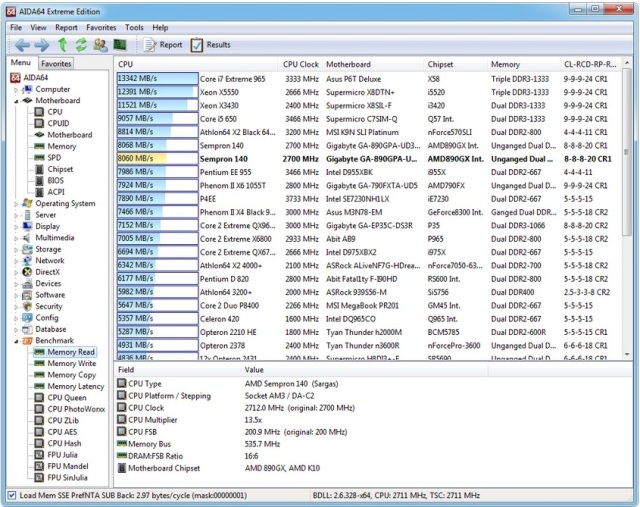Select the Pentium EE 955 row
This screenshot has width=640, height=507.
[367, 172]
